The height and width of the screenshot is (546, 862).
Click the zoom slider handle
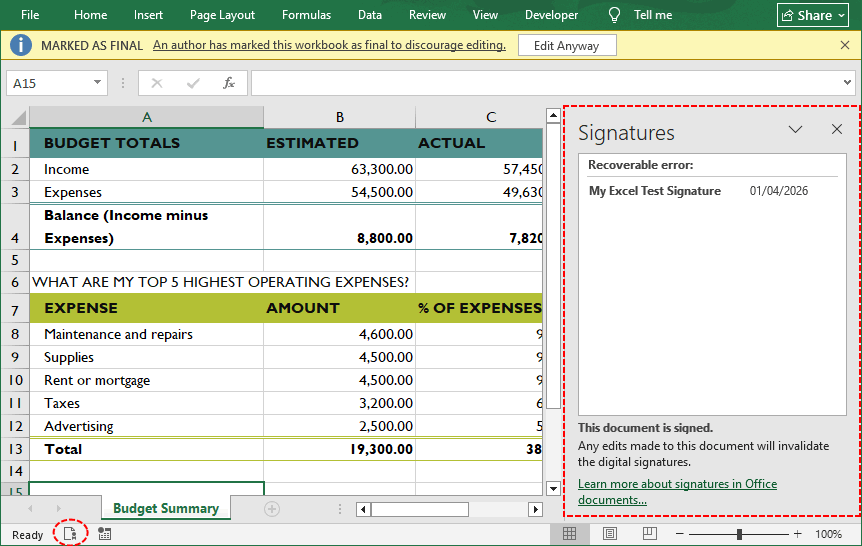pos(739,534)
